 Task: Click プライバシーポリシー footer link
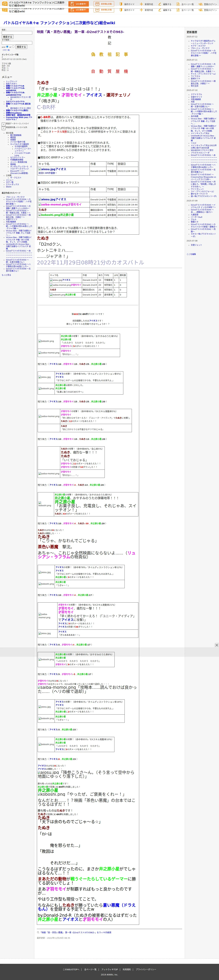[x=146, y=969]
